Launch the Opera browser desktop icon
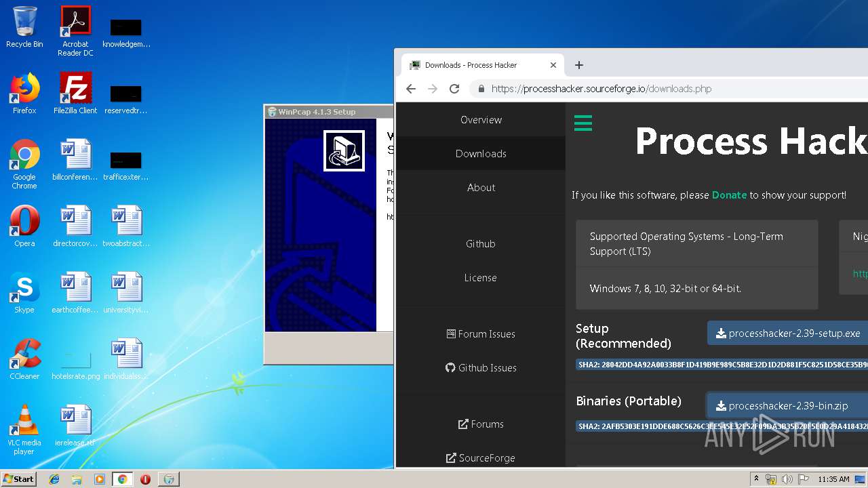 (24, 226)
